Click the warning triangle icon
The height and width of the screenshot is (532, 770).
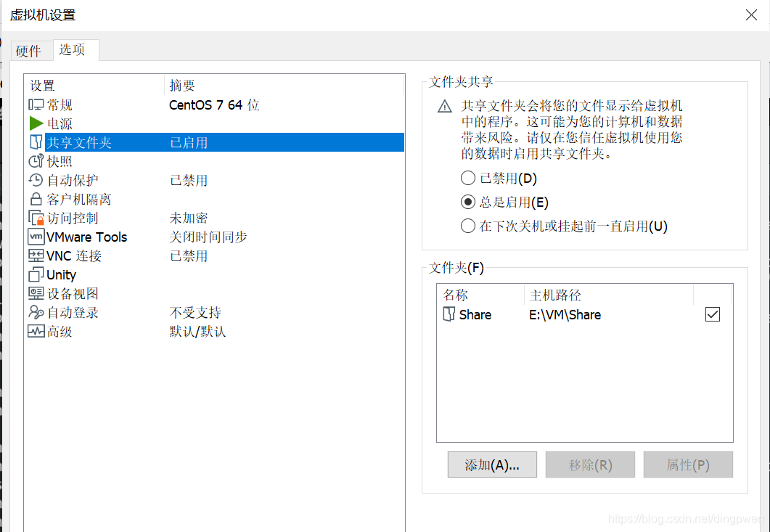pyautogui.click(x=445, y=106)
